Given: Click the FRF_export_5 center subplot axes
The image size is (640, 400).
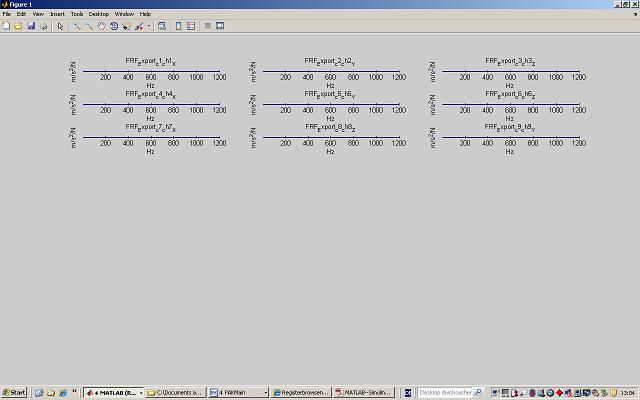Looking at the screenshot, I should pyautogui.click(x=330, y=103).
